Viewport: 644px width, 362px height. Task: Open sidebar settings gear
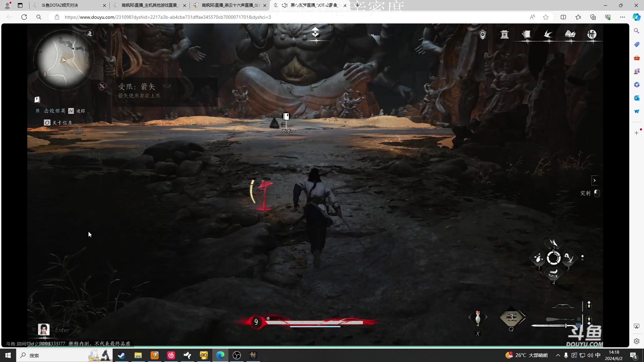[637, 341]
